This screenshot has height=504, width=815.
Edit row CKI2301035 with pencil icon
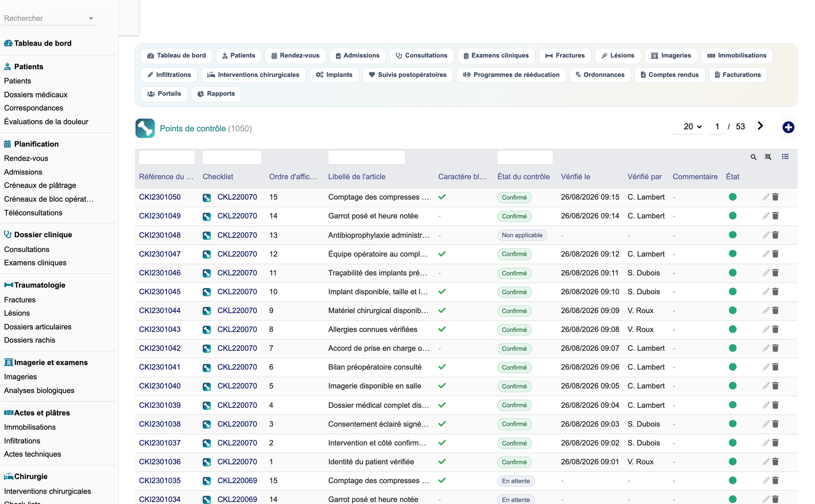[x=766, y=481]
